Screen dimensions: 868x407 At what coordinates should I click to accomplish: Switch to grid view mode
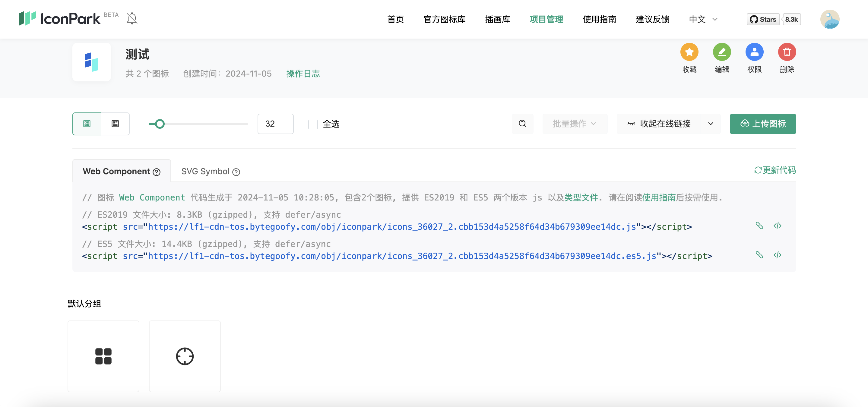point(87,124)
